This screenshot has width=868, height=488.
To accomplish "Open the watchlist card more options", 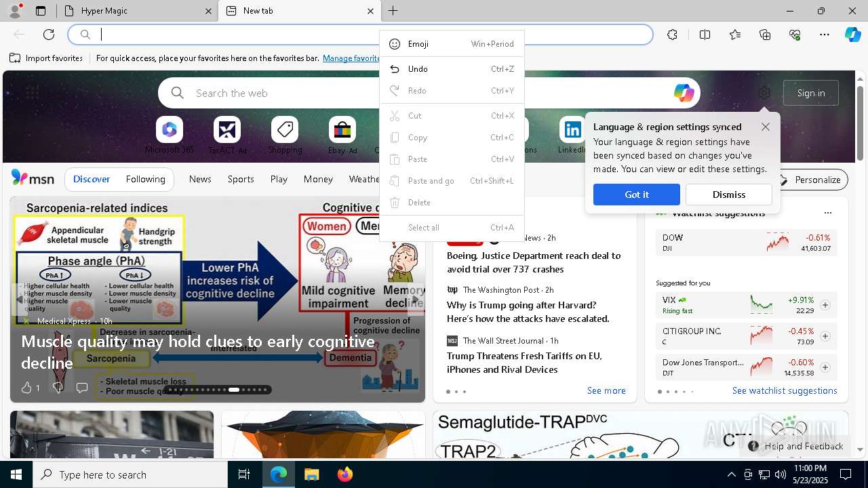I will tap(827, 213).
